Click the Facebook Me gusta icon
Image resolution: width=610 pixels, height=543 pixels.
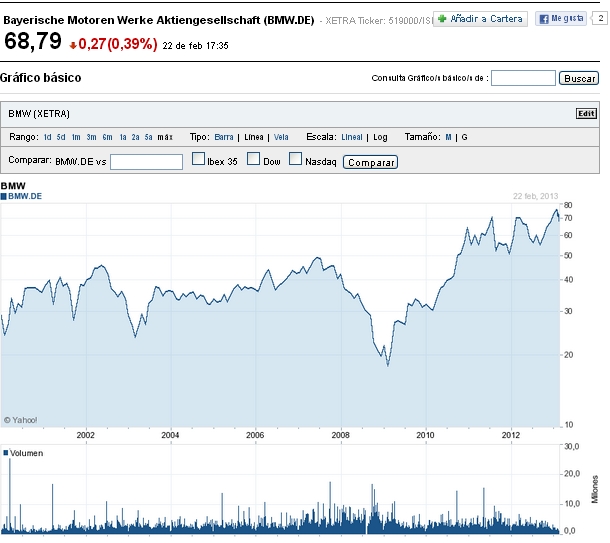click(x=544, y=19)
